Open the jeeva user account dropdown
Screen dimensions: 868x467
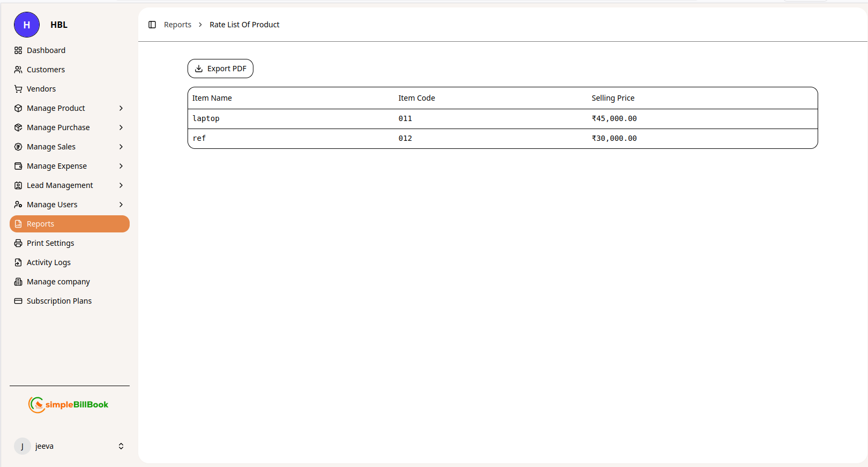tap(121, 446)
